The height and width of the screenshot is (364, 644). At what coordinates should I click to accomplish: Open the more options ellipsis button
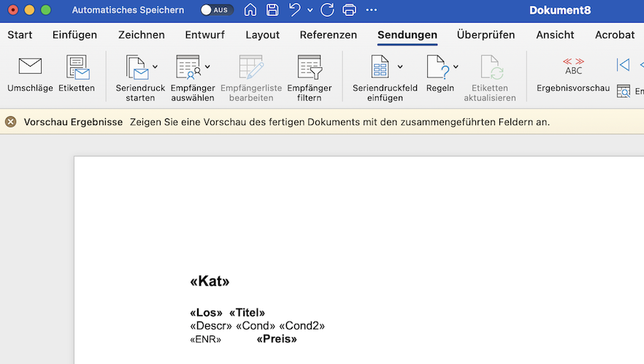(372, 10)
